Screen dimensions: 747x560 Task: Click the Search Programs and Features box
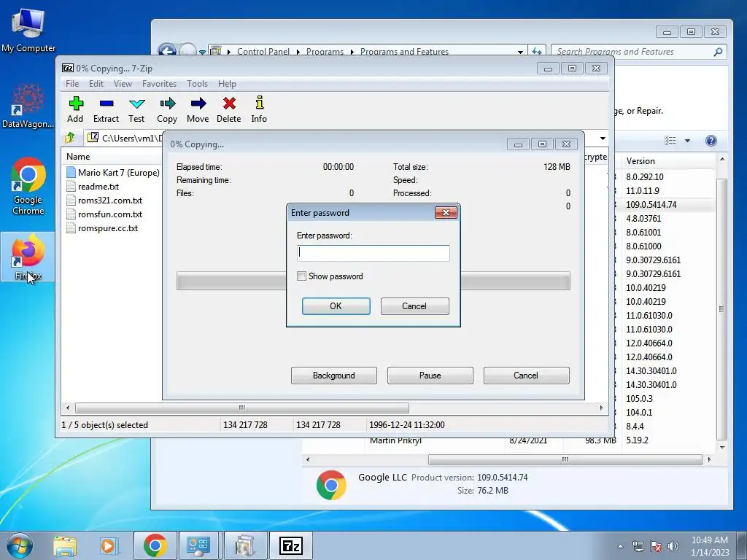638,52
